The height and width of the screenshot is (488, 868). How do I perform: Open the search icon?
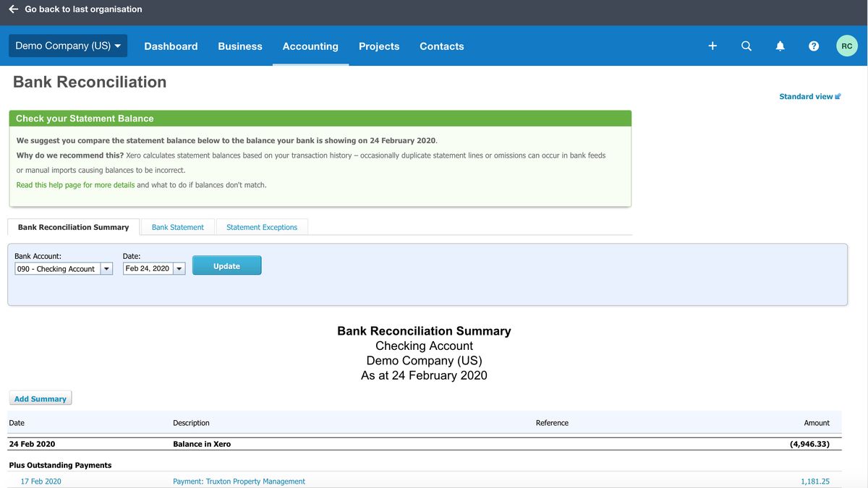tap(746, 45)
